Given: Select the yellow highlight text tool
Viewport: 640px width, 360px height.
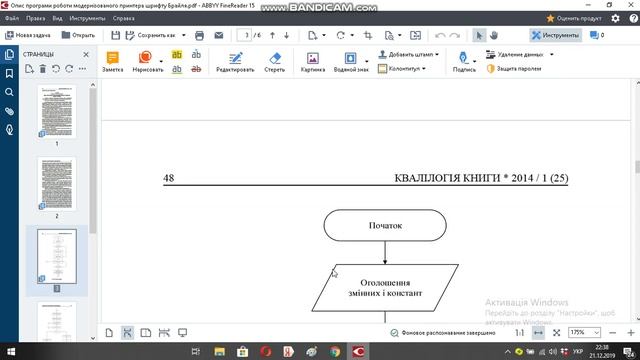Looking at the screenshot, I should tap(177, 54).
